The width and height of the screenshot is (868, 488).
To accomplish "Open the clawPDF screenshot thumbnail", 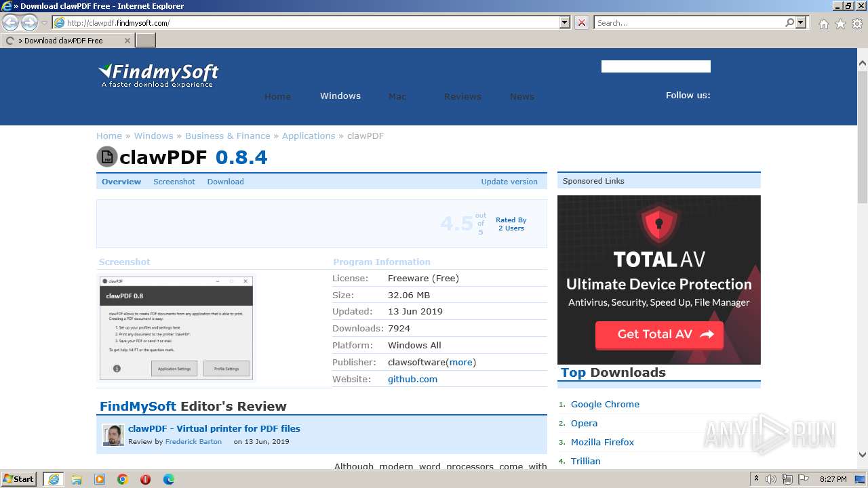I will click(176, 328).
